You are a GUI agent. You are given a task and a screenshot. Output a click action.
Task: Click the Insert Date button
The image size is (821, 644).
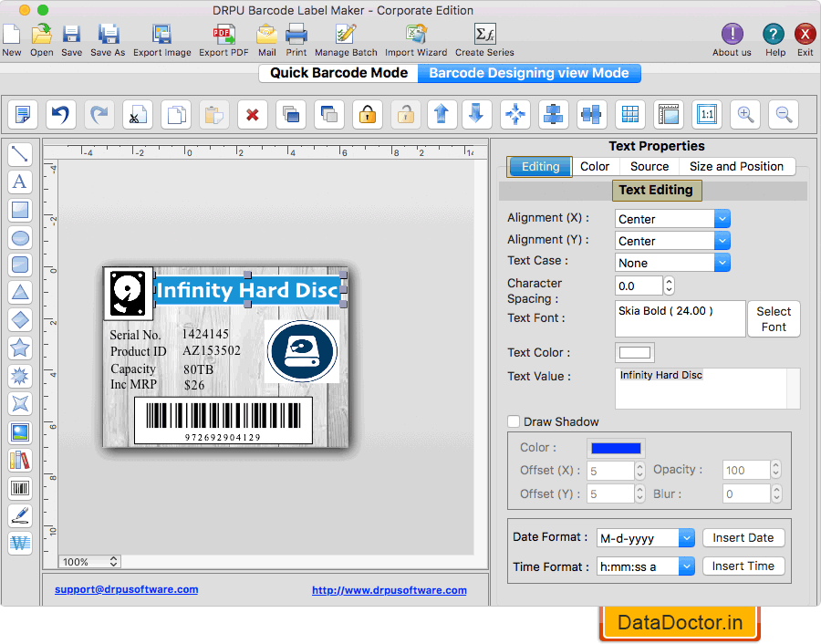[x=743, y=537]
